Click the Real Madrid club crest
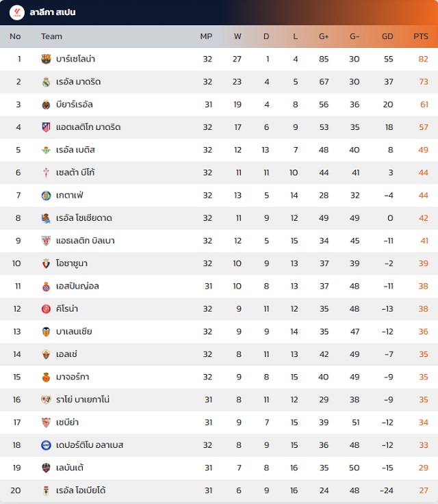Image resolution: width=438 pixels, height=504 pixels. (x=46, y=82)
